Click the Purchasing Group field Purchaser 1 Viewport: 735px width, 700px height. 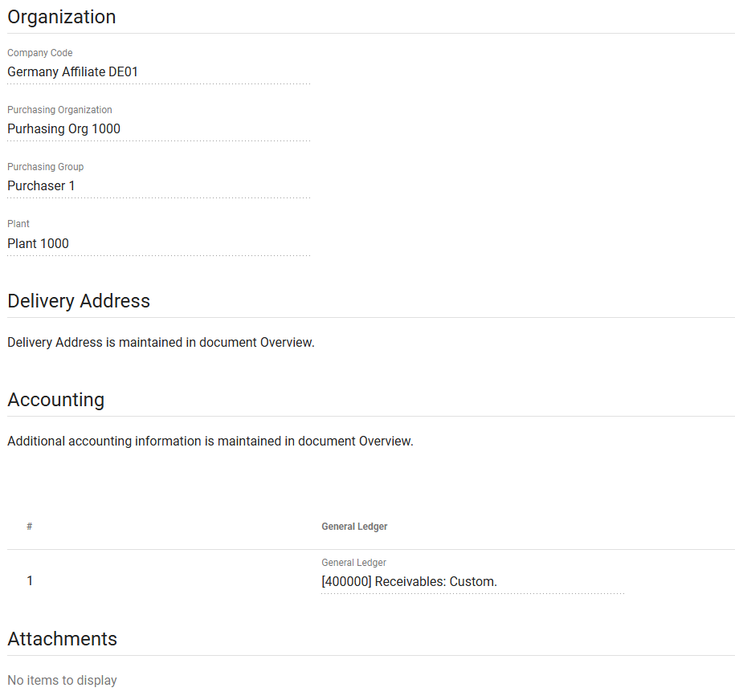pos(158,186)
